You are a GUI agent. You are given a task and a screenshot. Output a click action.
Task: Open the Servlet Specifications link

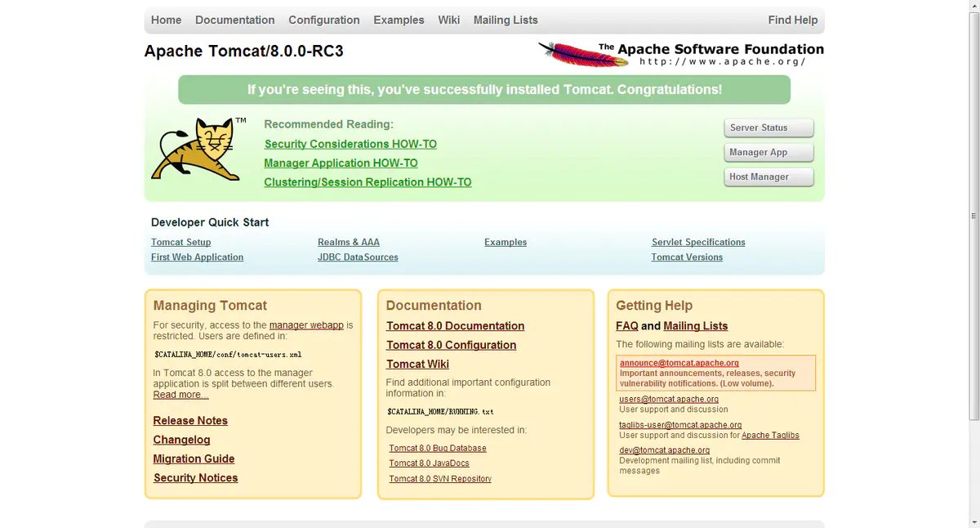tap(698, 242)
